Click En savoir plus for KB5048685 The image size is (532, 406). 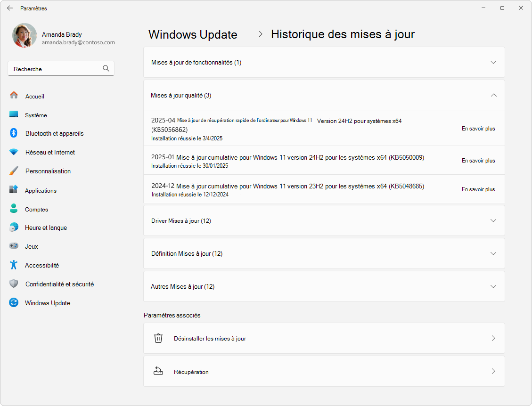[478, 189]
